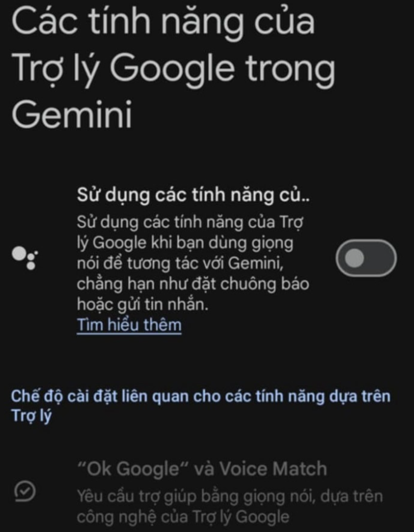Tap the text line "hoặc gửi tin nhắn."
The height and width of the screenshot is (532, 414).
click(x=142, y=305)
